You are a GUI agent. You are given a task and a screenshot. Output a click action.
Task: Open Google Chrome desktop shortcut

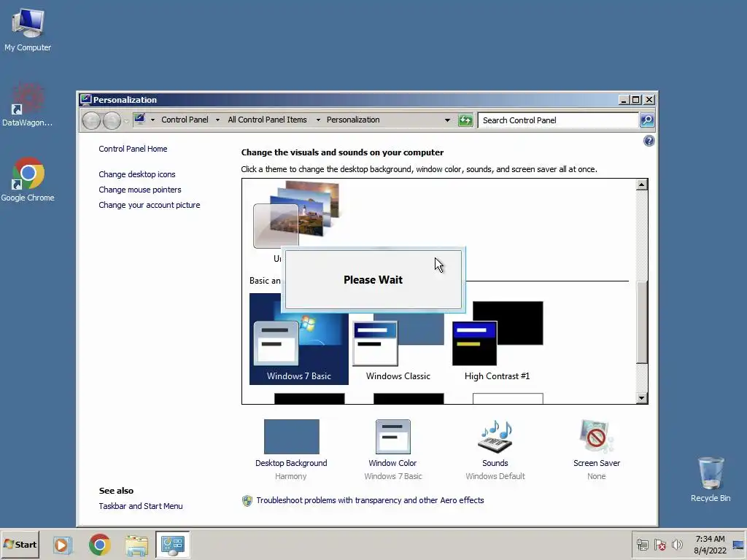28,179
